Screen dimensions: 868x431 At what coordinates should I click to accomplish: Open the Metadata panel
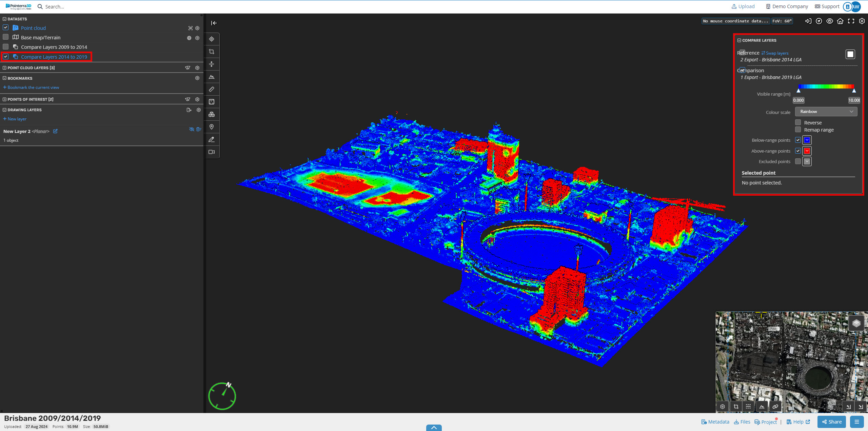715,422
